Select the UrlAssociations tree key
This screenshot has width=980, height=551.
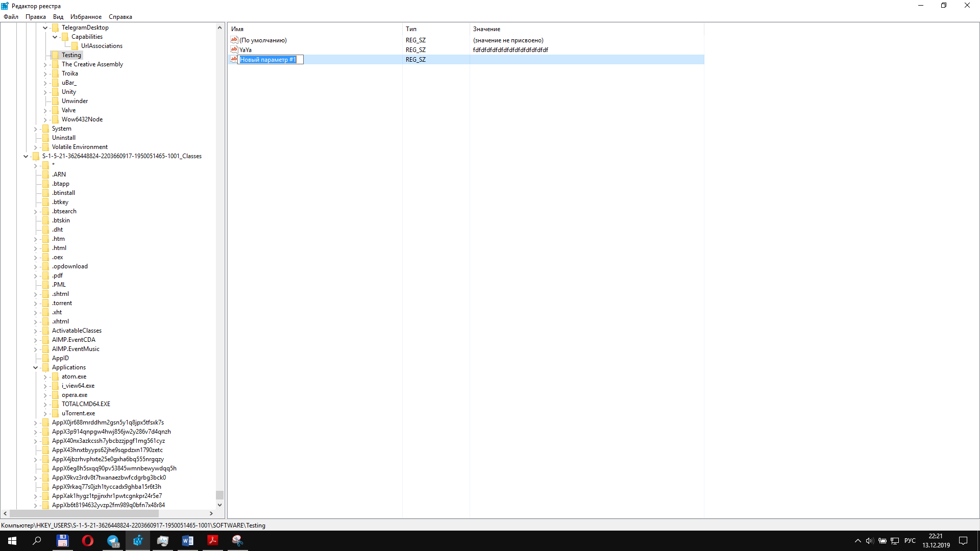tap(102, 46)
